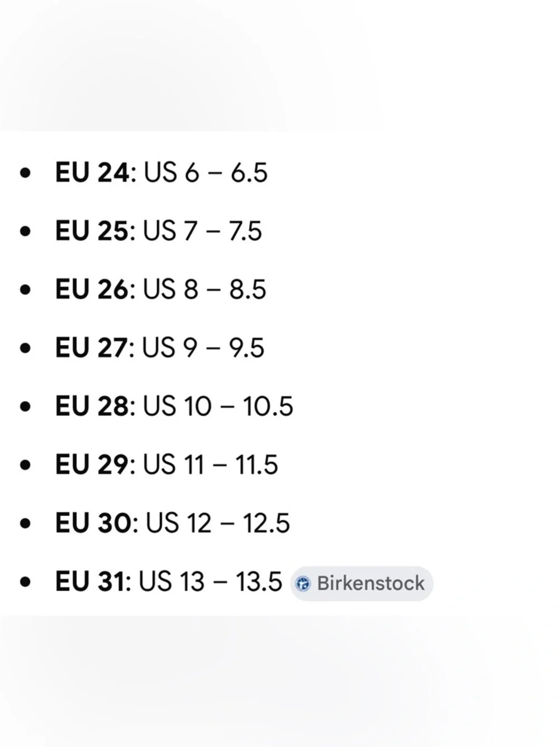Click the US 6 – 6.5 text

pyautogui.click(x=206, y=173)
